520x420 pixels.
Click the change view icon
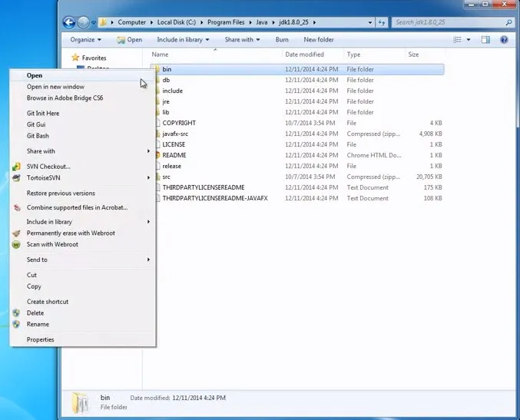tap(457, 39)
